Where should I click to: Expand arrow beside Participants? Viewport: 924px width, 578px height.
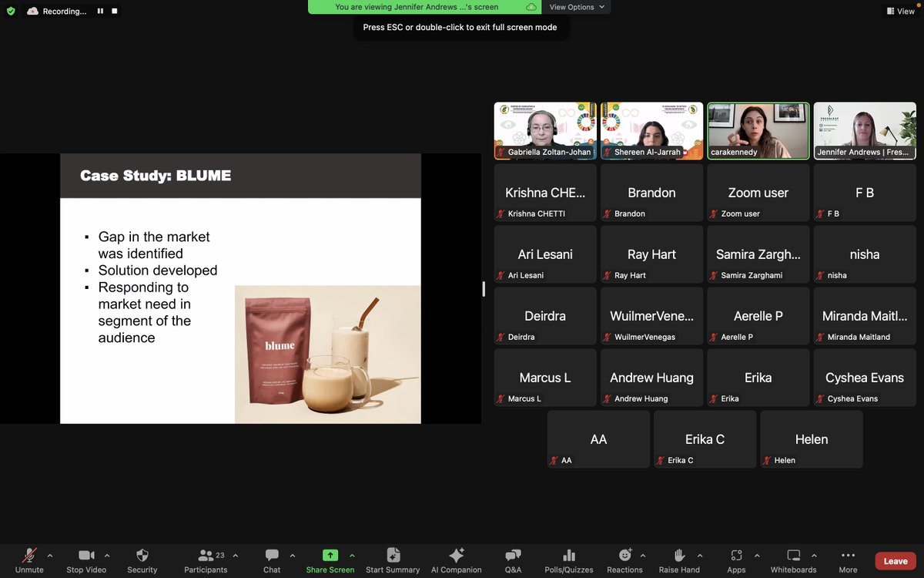click(235, 555)
